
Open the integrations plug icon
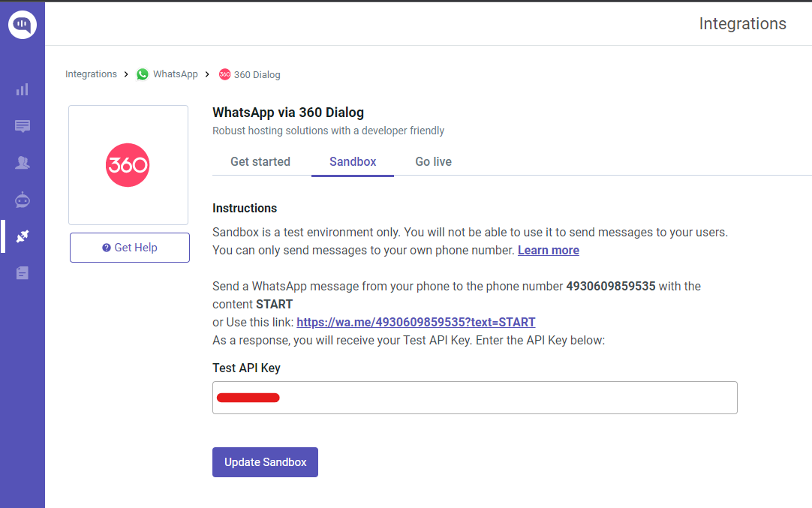[23, 236]
